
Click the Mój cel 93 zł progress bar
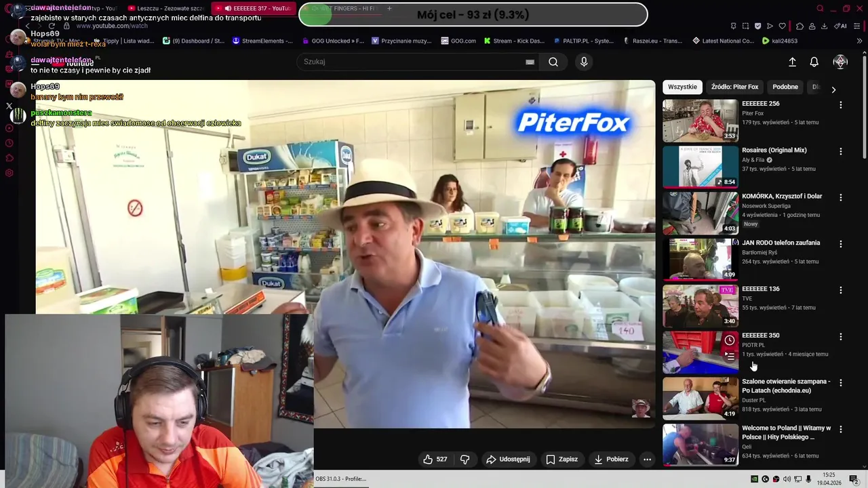(x=473, y=14)
